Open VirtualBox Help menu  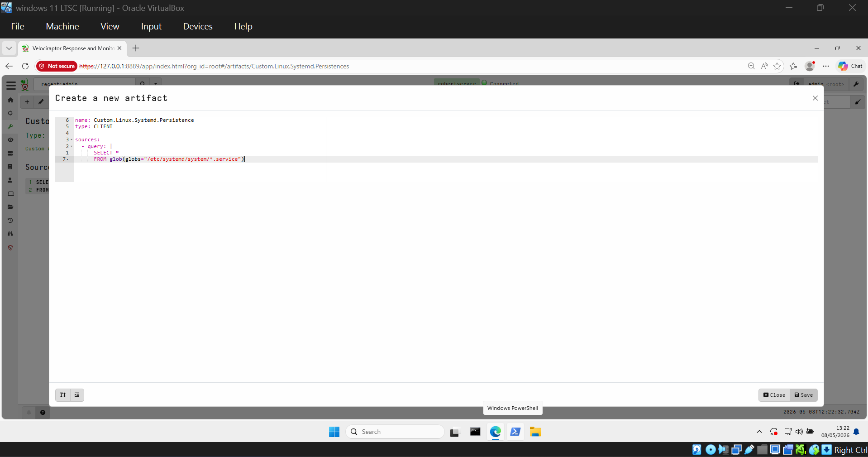pos(243,26)
